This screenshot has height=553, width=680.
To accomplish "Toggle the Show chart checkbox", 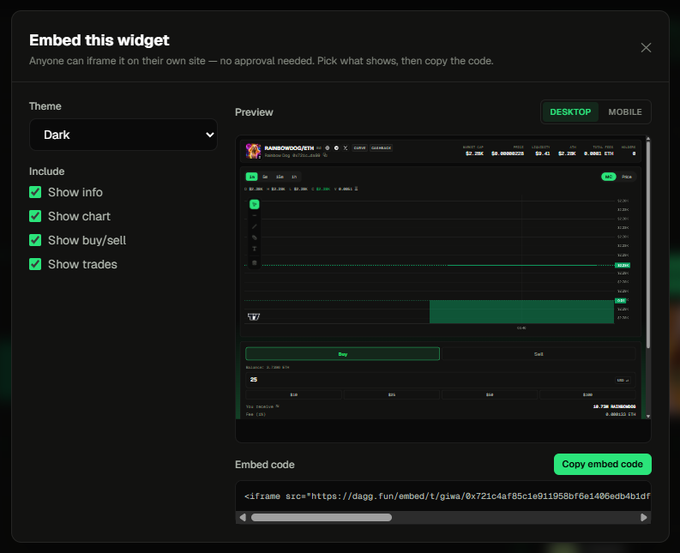I will pos(35,216).
